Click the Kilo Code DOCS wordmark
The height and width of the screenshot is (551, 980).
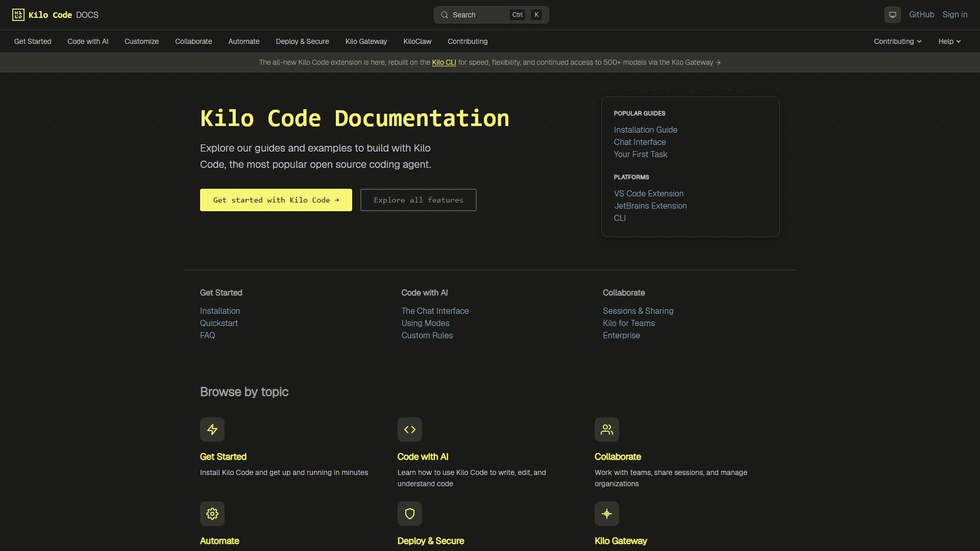pos(63,15)
